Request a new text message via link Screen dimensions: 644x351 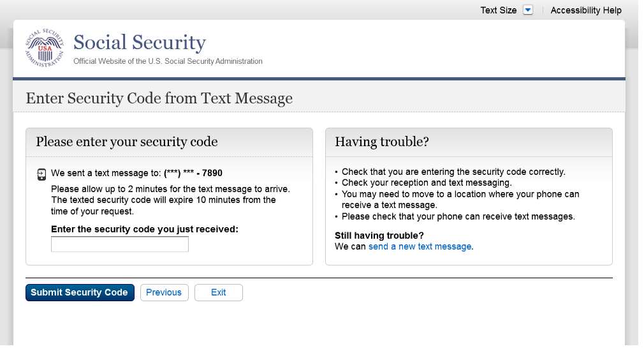coord(420,246)
